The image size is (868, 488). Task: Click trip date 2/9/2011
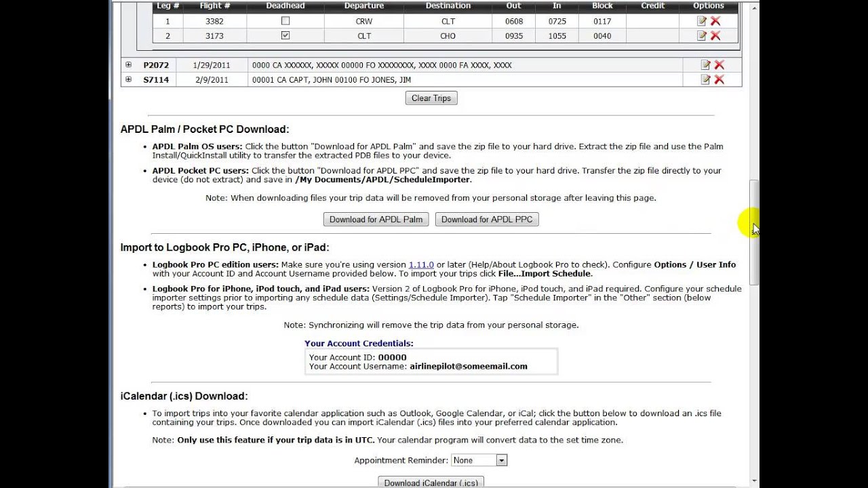pos(212,79)
